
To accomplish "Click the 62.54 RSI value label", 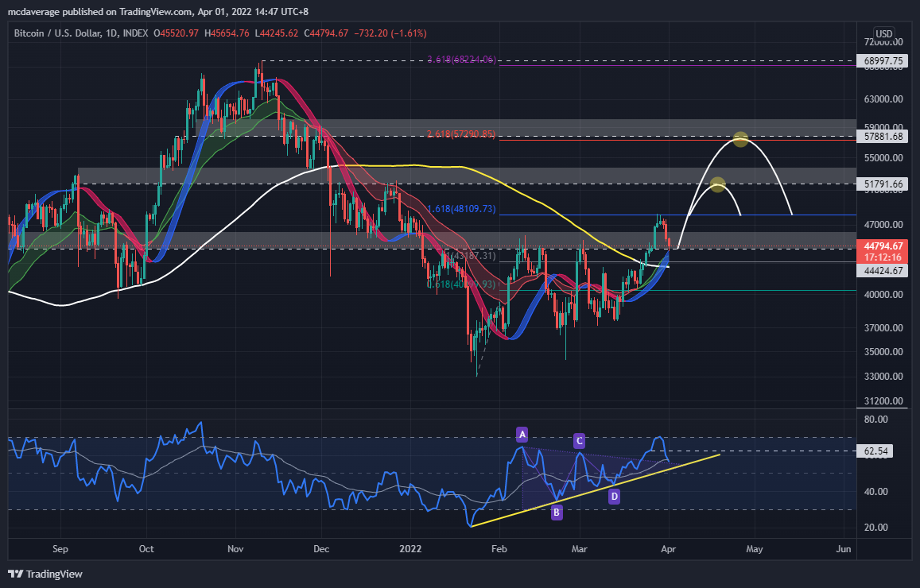I will pos(875,451).
